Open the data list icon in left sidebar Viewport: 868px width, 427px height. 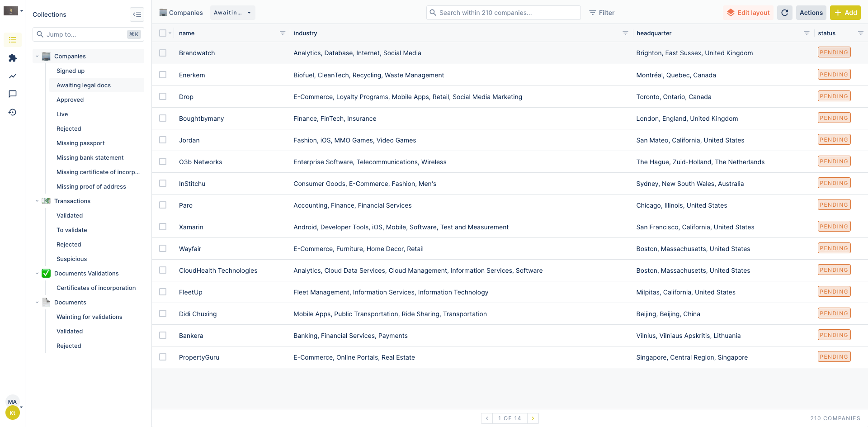[x=13, y=40]
